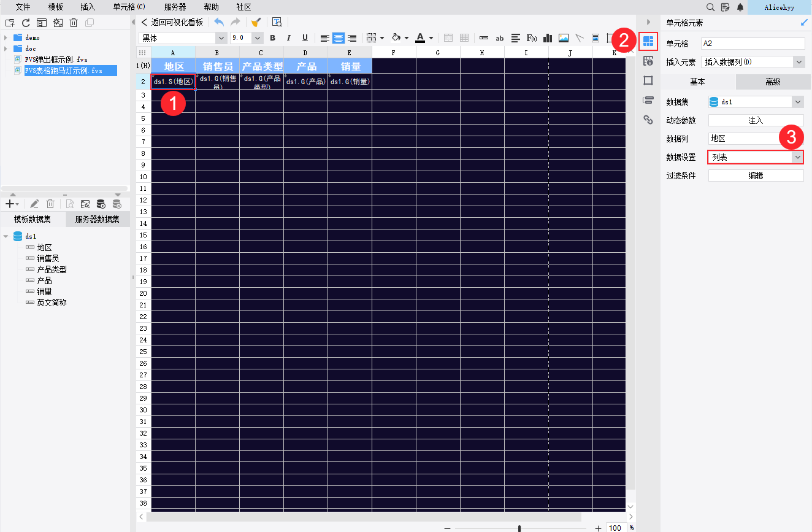Viewport: 812px width, 532px height.
Task: Click the 编辑 filter condition button
Action: [x=756, y=175]
